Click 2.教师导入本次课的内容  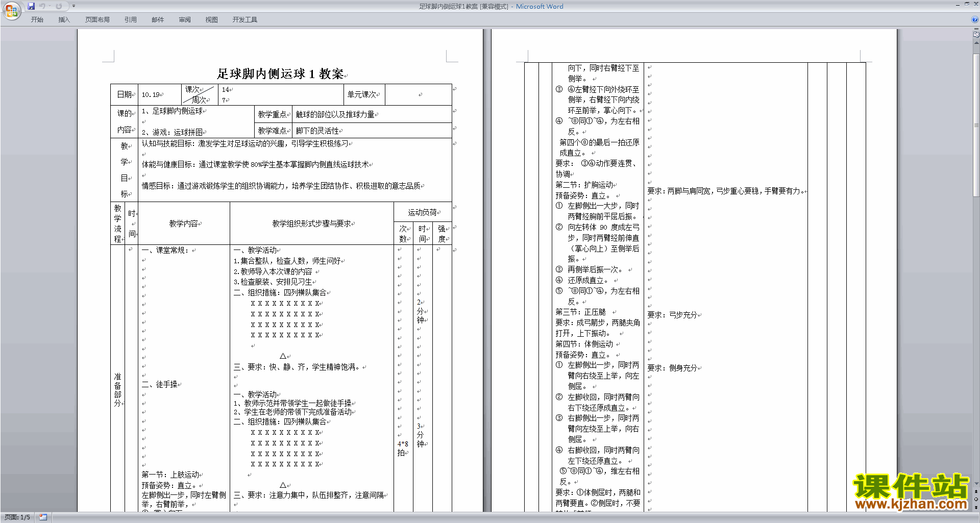point(273,271)
